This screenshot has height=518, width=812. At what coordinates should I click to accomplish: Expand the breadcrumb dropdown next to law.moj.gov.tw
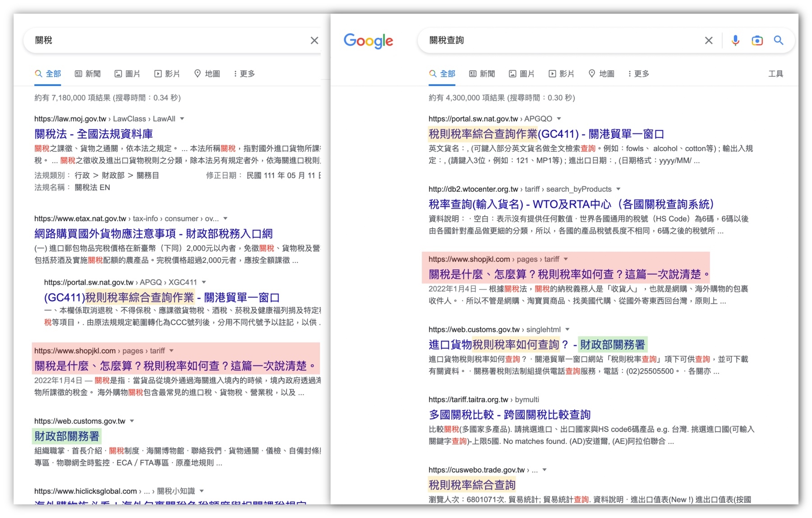coord(182,119)
